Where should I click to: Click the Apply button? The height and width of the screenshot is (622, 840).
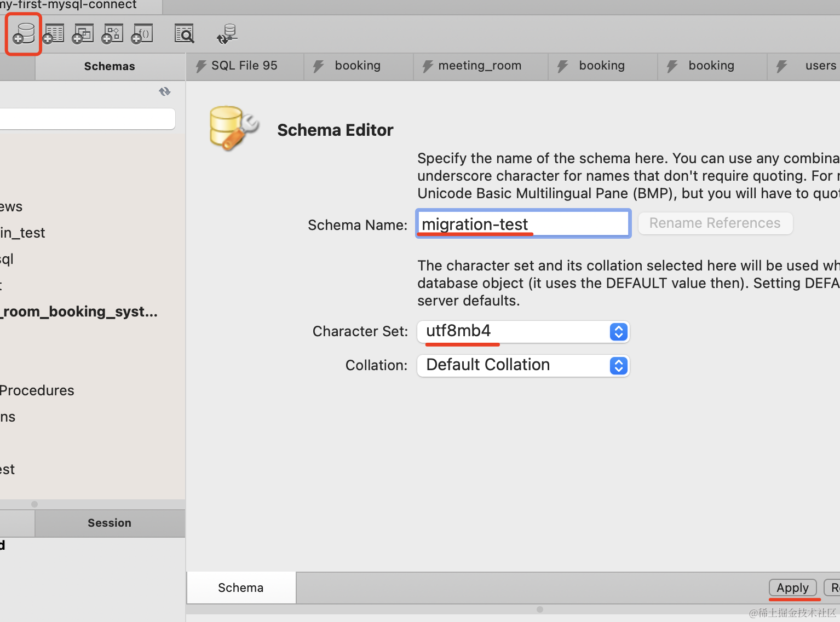pyautogui.click(x=793, y=588)
